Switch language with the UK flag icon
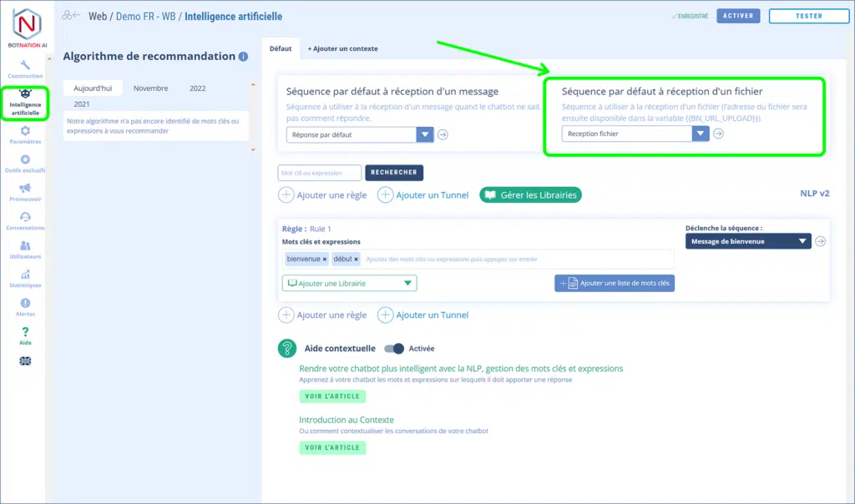The width and height of the screenshot is (855, 504). point(25,360)
